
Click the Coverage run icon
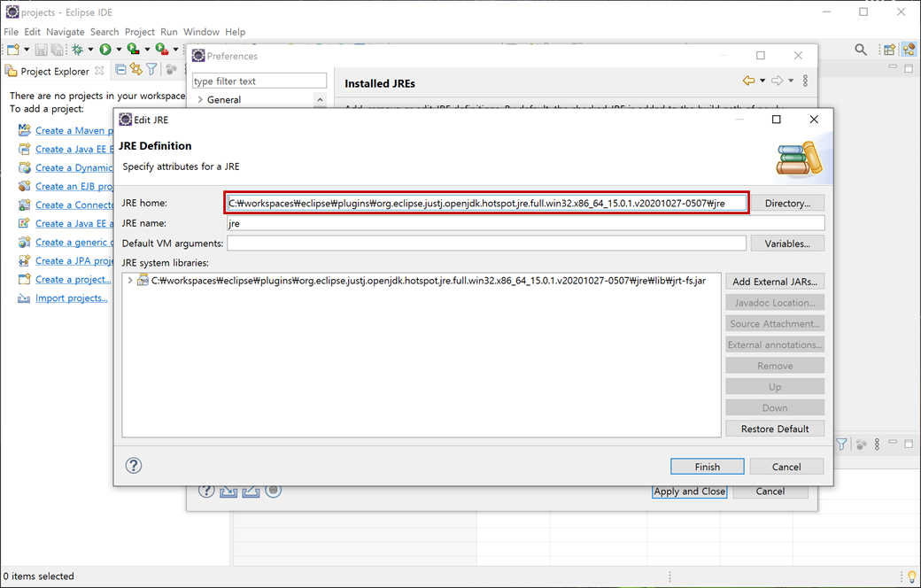(x=134, y=50)
